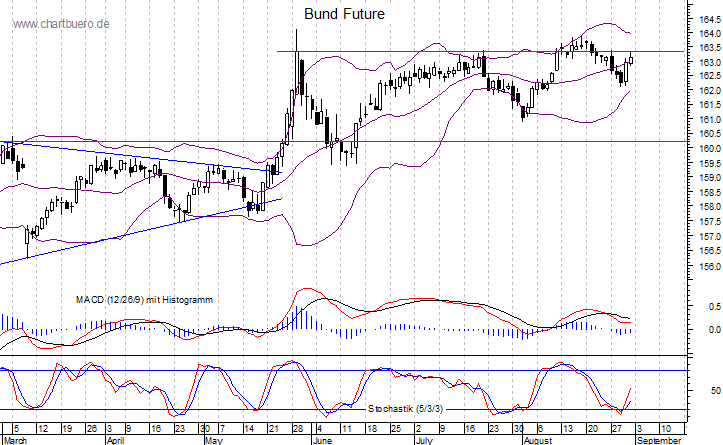Select the "Stochastik (5/3/3)" indicator label
The width and height of the screenshot is (723, 445).
(405, 409)
